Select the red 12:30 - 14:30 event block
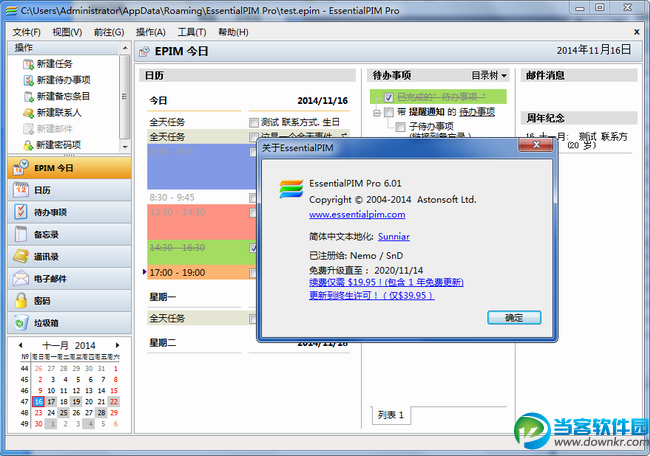Viewport: 650px width, 456px height. point(201,222)
